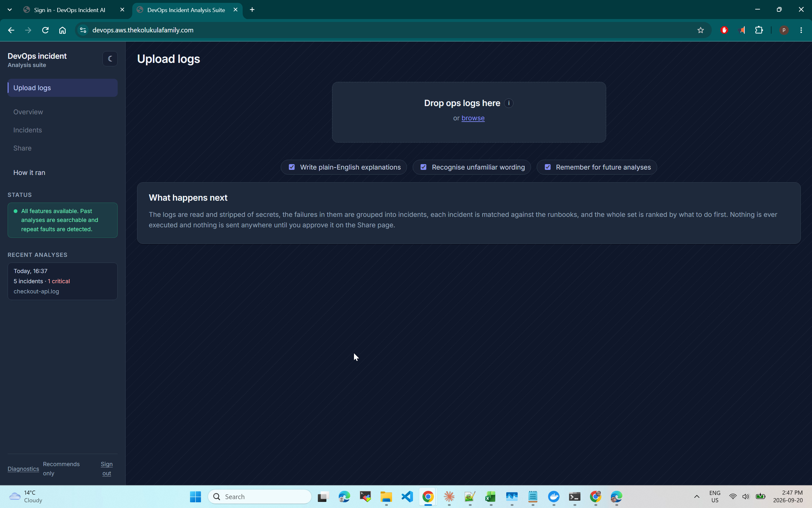Screen dimensions: 812x508
Task: Open Visual Studio Code from the taskbar
Action: tap(407, 497)
